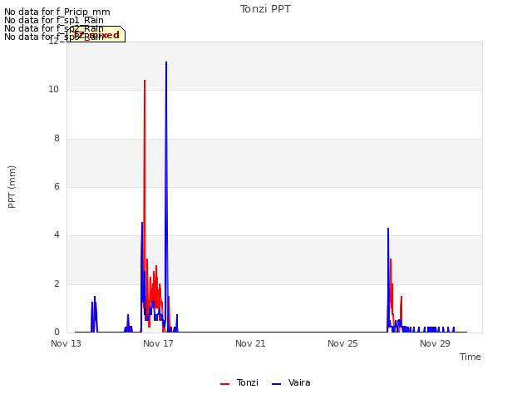This screenshot has width=532, height=399.
Task: Click the 'Nov 17' x-axis tick label
Action: (x=158, y=343)
